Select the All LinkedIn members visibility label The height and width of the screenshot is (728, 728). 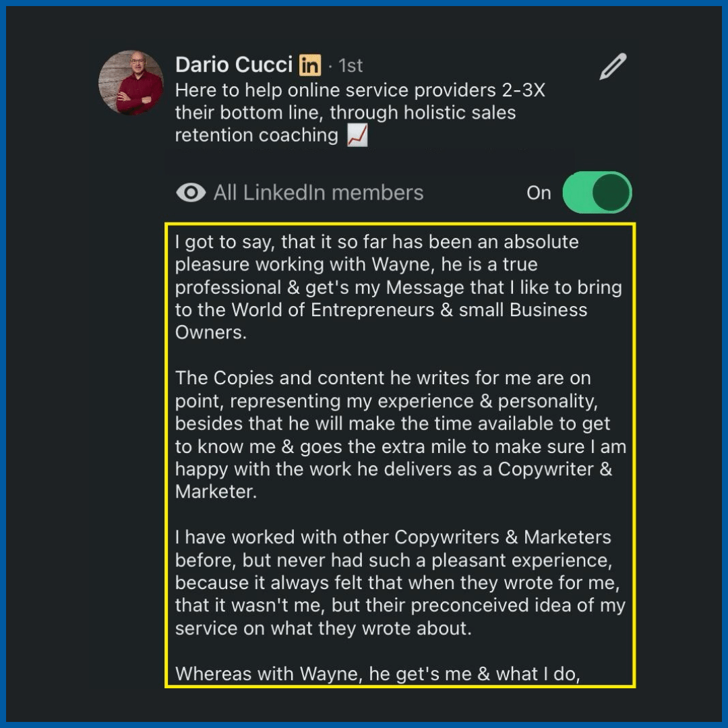point(318,193)
